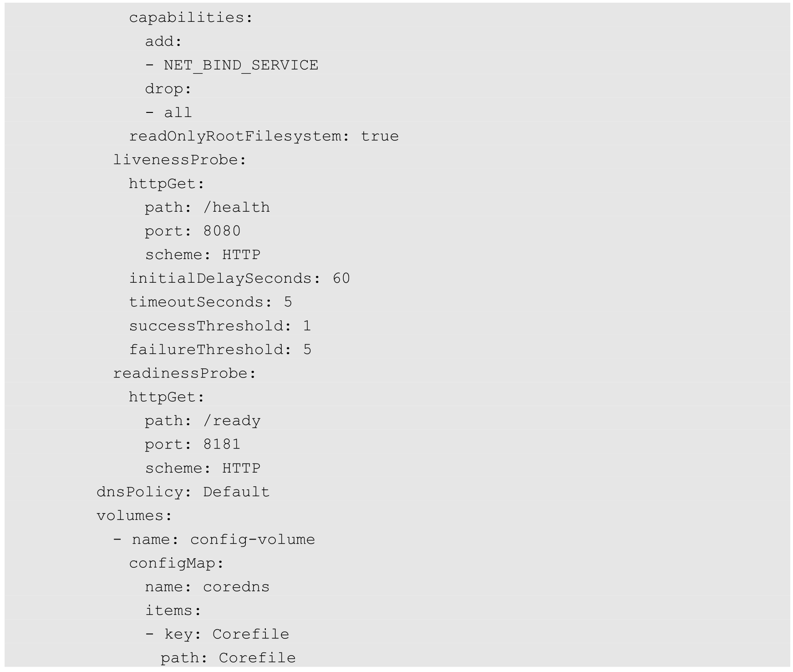Click the livenessProbe key
The width and height of the screenshot is (793, 672).
click(179, 160)
